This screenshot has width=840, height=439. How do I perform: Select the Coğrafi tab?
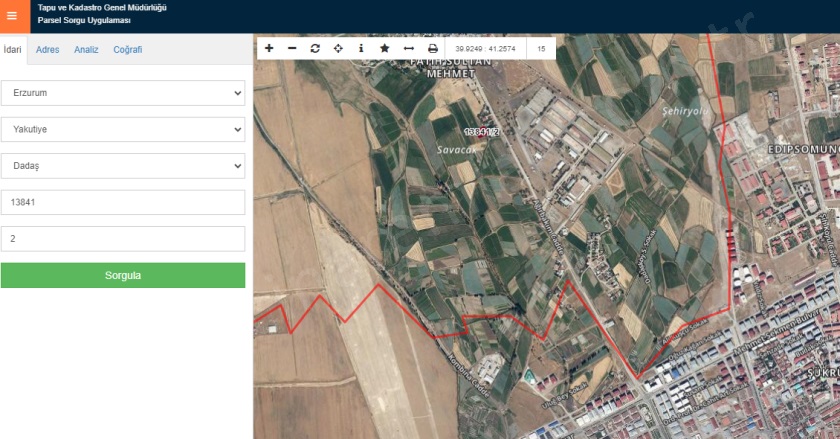127,49
